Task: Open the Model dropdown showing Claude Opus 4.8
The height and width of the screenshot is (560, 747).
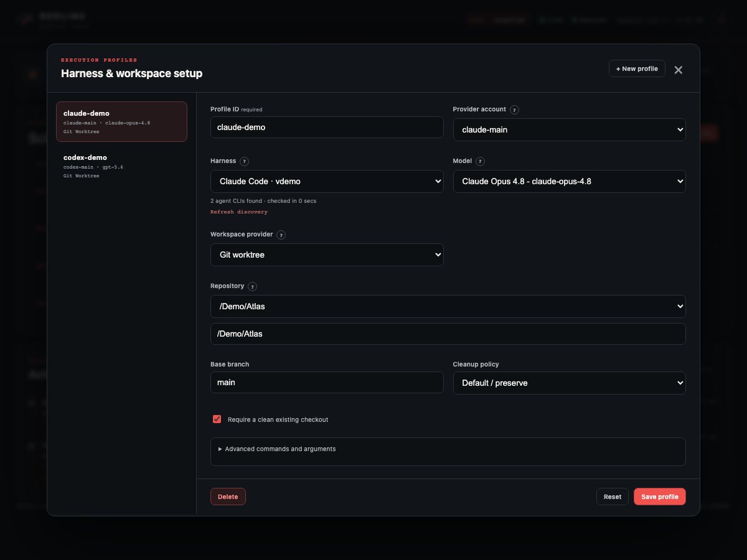Action: (x=569, y=182)
